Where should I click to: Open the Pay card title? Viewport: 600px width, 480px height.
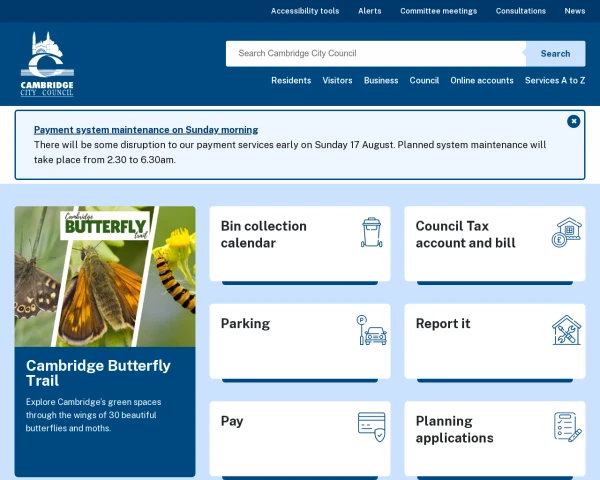232,421
